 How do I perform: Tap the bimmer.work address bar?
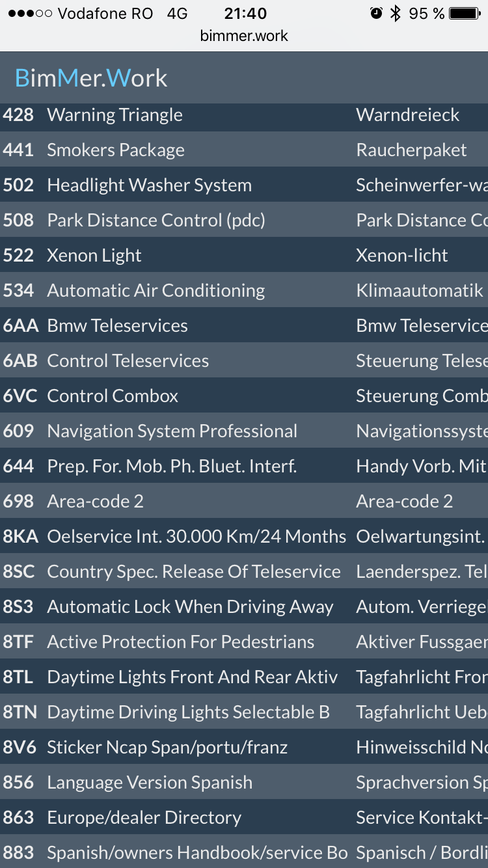244,36
